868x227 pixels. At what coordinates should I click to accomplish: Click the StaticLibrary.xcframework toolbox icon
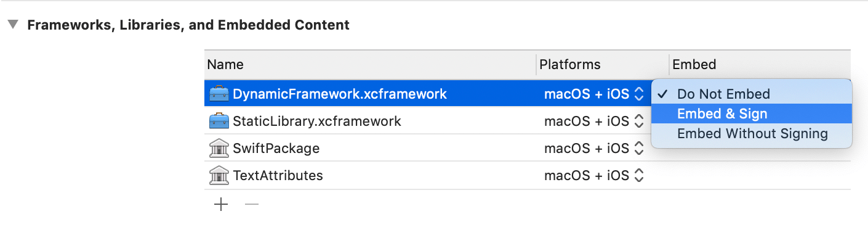(219, 121)
